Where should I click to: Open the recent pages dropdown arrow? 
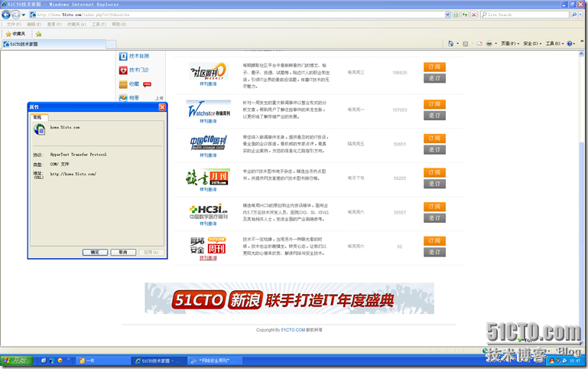click(23, 15)
